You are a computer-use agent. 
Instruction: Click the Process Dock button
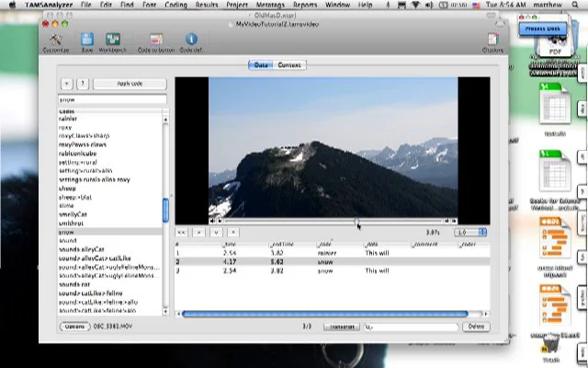(x=543, y=29)
